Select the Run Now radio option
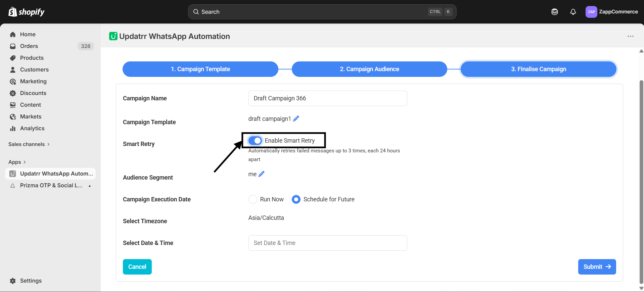 [x=253, y=199]
